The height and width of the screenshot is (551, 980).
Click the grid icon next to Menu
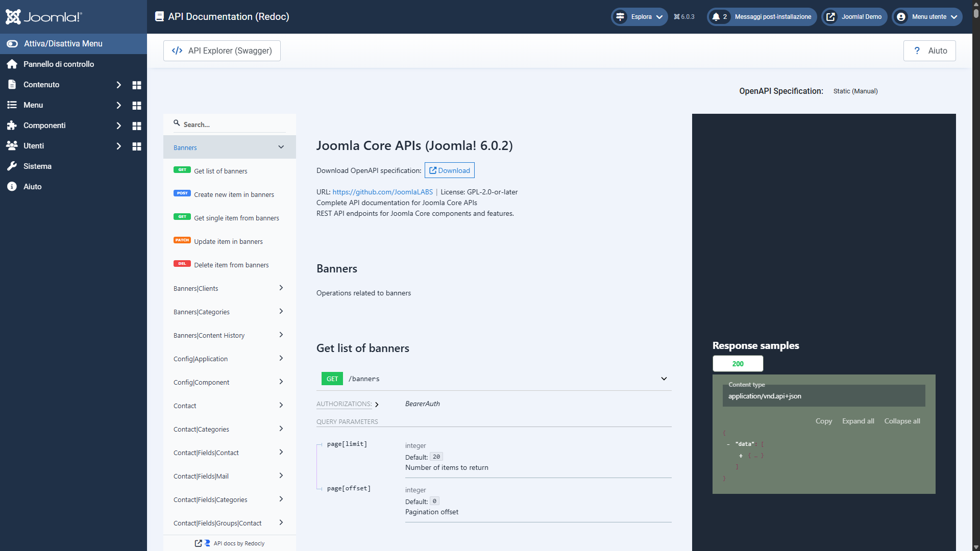pos(136,105)
